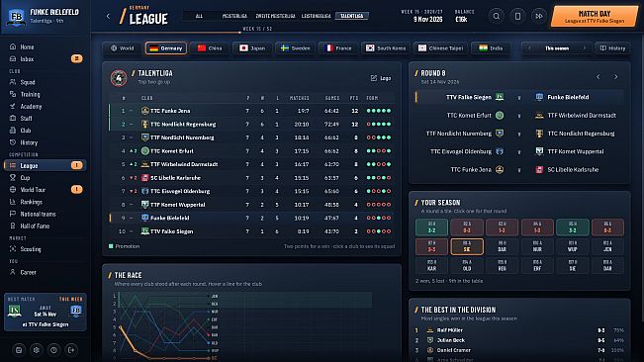Click the Match Day button
This screenshot has height=362, width=644.
(595, 17)
